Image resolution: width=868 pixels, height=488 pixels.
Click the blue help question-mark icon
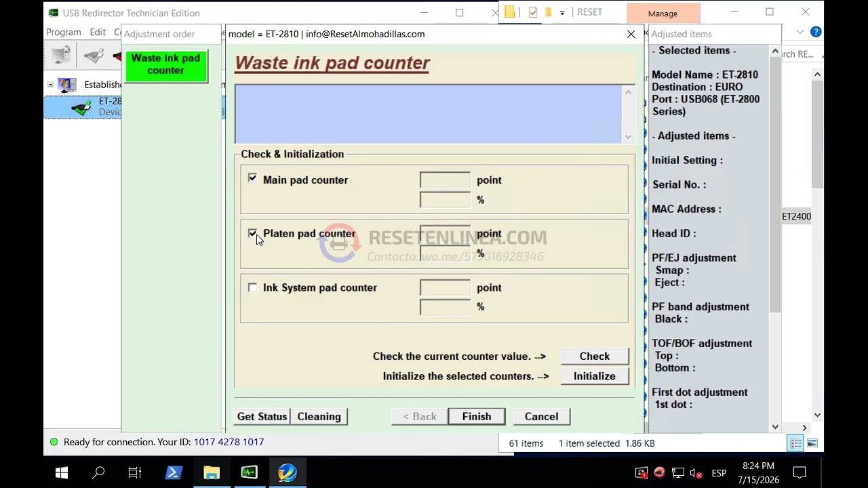click(816, 32)
